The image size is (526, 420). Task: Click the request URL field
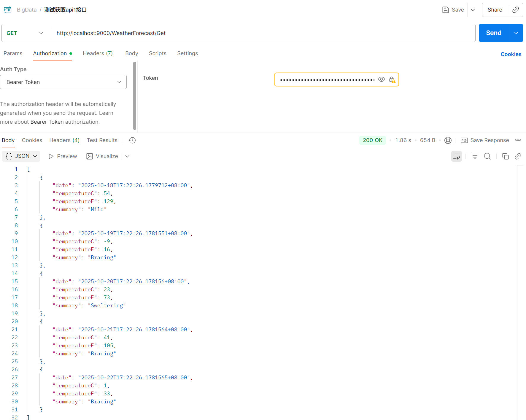pos(263,33)
